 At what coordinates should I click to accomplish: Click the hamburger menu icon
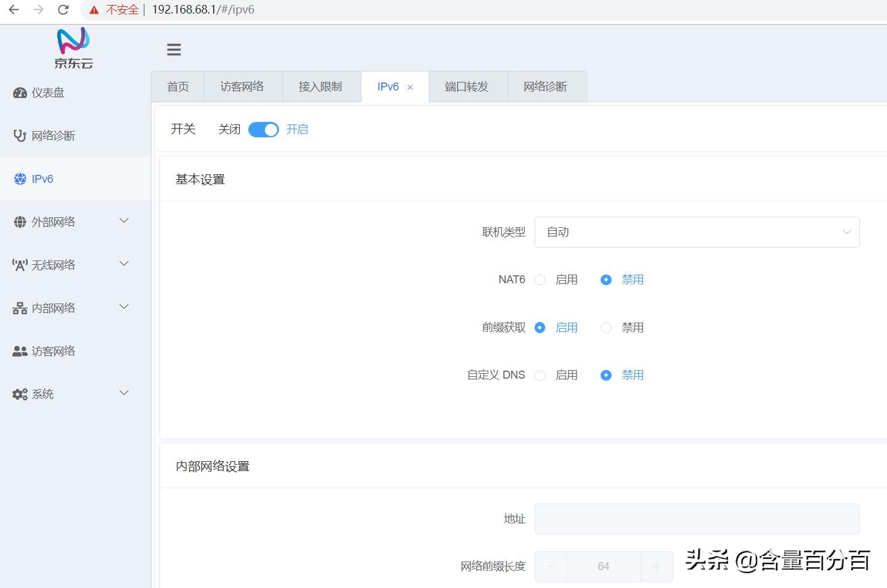(174, 49)
